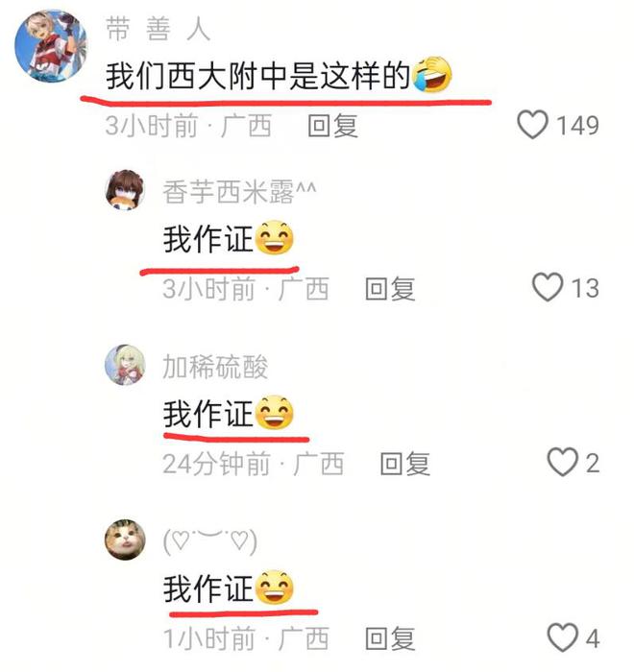This screenshot has height=672, width=634.
Task: Like the comment with 149 likes
Action: 532,125
